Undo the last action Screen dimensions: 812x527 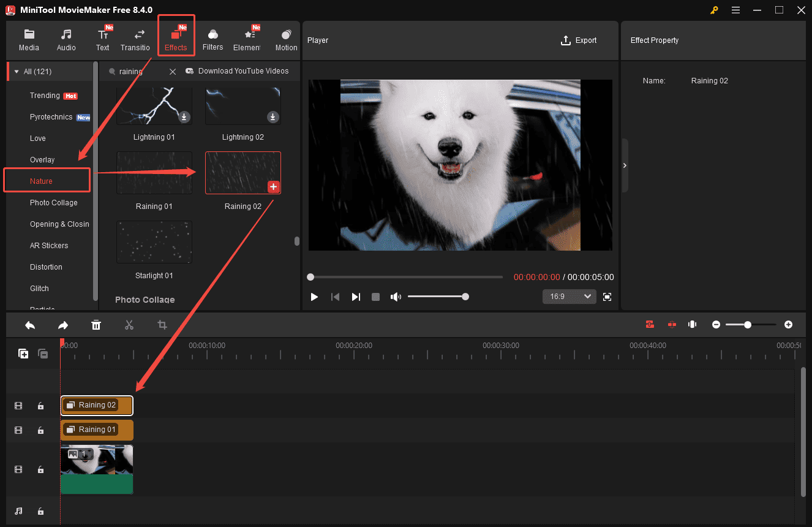29,325
